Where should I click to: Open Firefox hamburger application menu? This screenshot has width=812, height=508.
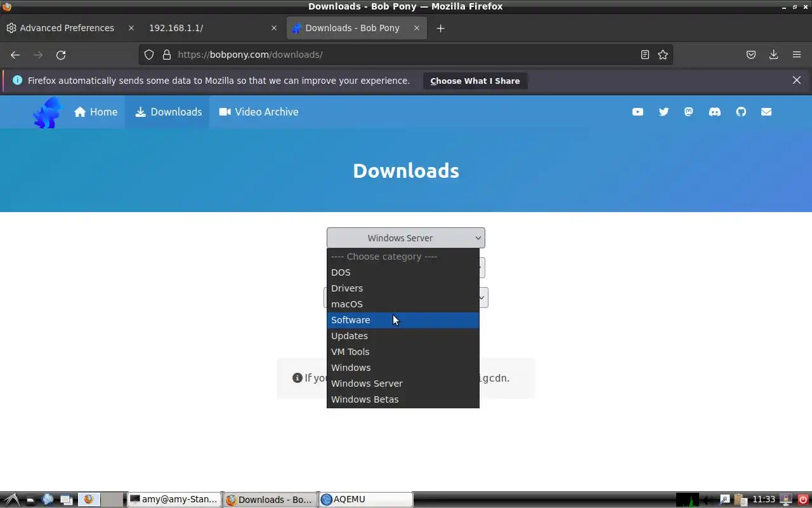[x=797, y=55]
